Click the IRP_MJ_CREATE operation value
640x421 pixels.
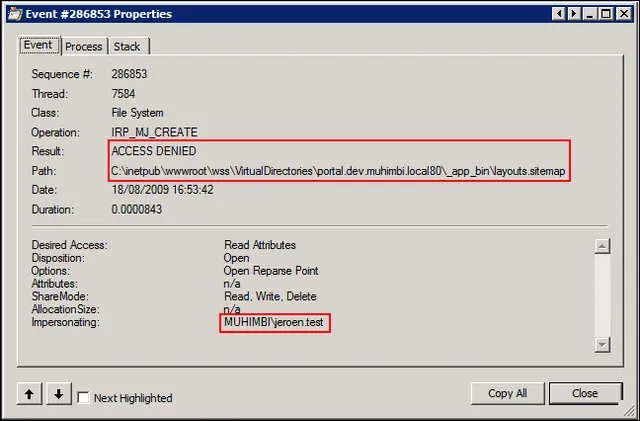(x=154, y=132)
